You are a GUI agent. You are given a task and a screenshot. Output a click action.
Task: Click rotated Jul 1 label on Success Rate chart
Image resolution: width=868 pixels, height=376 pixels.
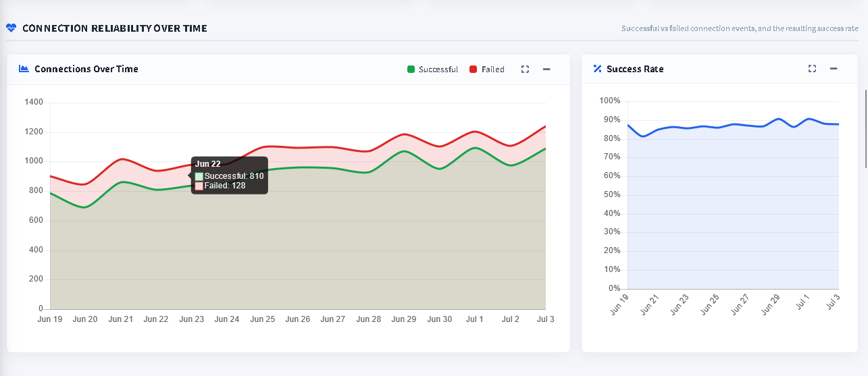[802, 303]
